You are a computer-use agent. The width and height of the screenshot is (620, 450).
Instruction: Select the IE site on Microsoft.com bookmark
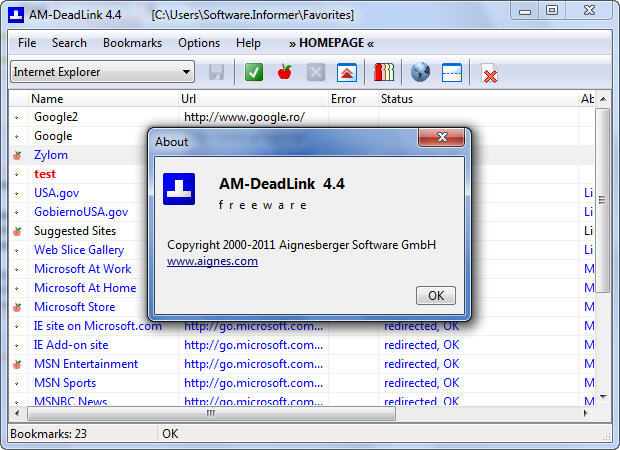[x=98, y=326]
